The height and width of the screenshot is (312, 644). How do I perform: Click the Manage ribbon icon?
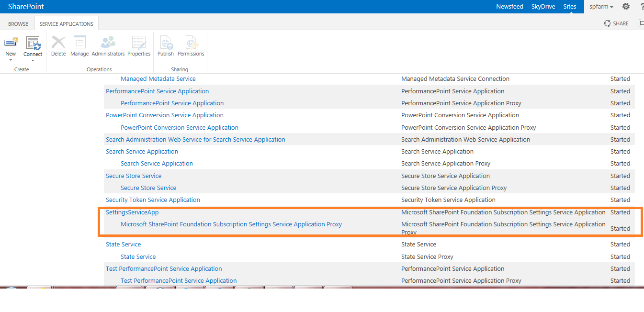click(79, 43)
